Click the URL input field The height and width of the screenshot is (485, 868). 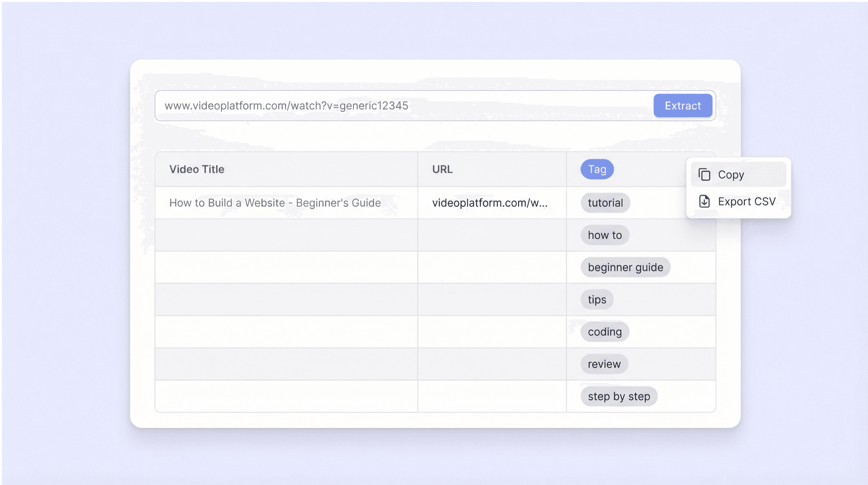pyautogui.click(x=371, y=106)
